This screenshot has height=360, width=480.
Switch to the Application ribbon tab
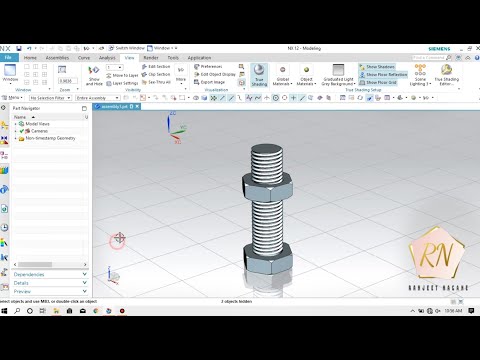[x=199, y=58]
